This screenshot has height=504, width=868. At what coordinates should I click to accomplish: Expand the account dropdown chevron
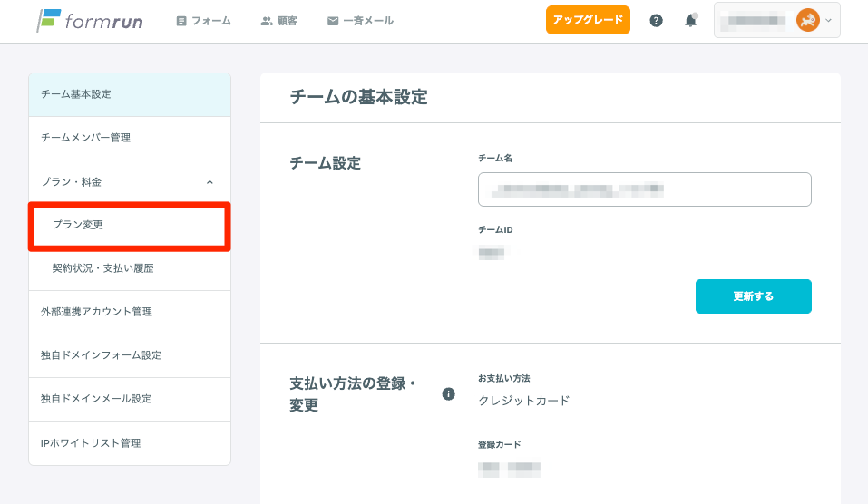(x=828, y=20)
